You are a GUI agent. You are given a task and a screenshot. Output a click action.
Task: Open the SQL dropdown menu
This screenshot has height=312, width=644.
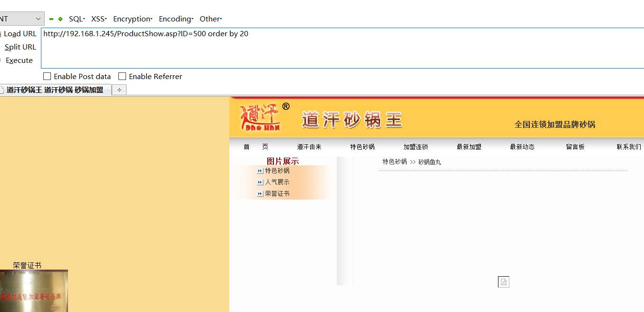(x=77, y=19)
